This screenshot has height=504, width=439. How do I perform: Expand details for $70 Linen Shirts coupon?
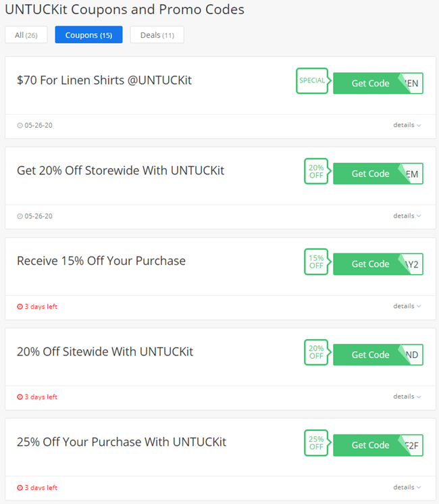(407, 125)
